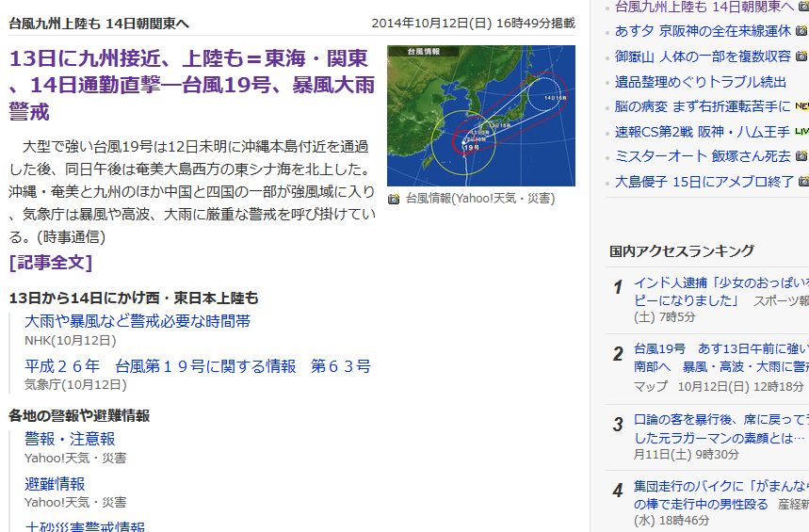
Task: Click the page title 台風九州上陸も 14日朝関東へ
Action: pyautogui.click(x=99, y=24)
